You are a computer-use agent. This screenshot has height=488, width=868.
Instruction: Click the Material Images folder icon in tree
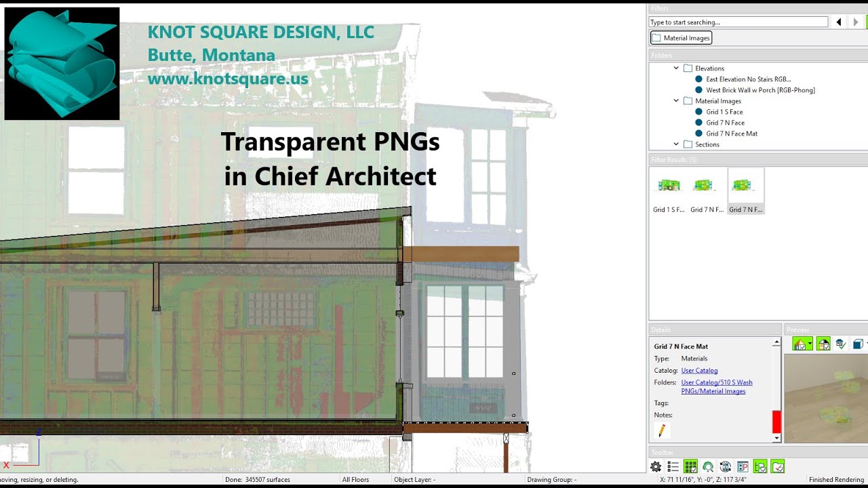[x=688, y=101]
